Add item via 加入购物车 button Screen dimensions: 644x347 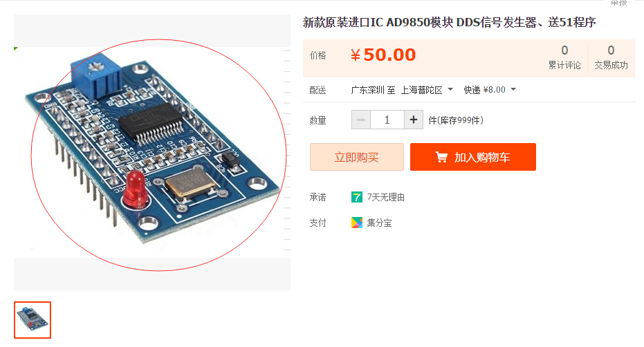coord(472,157)
